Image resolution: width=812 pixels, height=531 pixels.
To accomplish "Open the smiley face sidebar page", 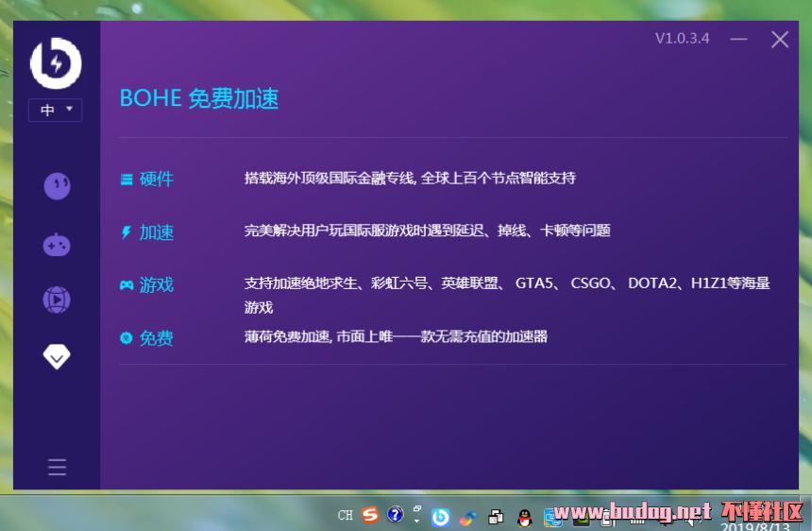I will [x=57, y=186].
